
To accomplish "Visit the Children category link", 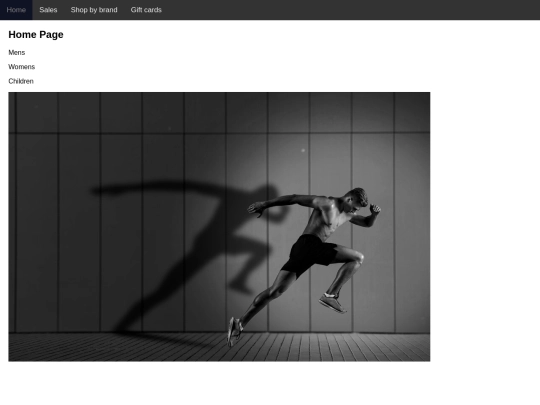I will (21, 81).
